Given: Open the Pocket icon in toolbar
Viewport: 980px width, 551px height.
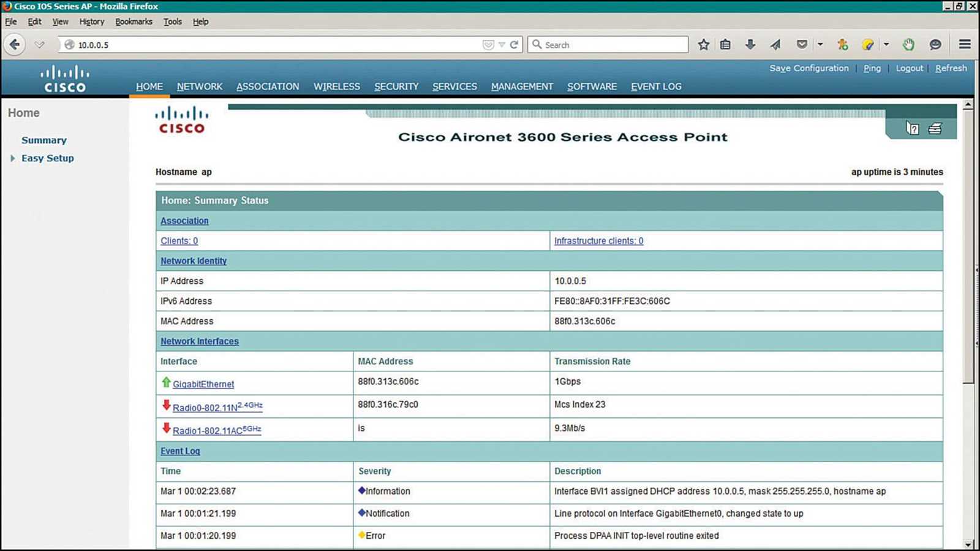Looking at the screenshot, I should pos(802,45).
